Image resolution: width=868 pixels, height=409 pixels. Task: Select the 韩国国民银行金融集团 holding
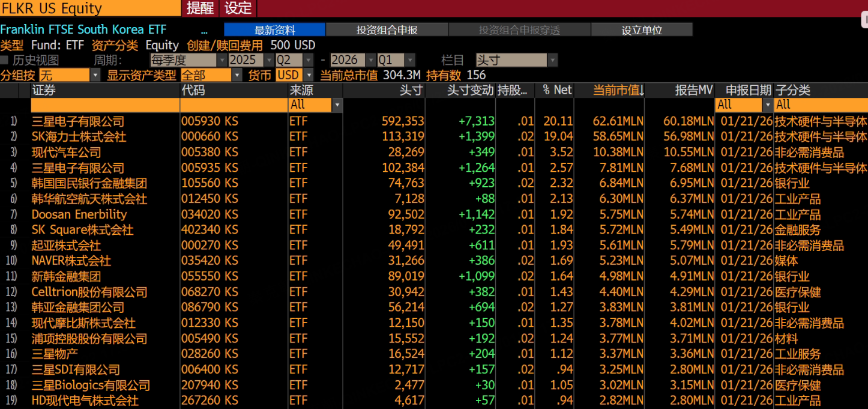pos(89,183)
